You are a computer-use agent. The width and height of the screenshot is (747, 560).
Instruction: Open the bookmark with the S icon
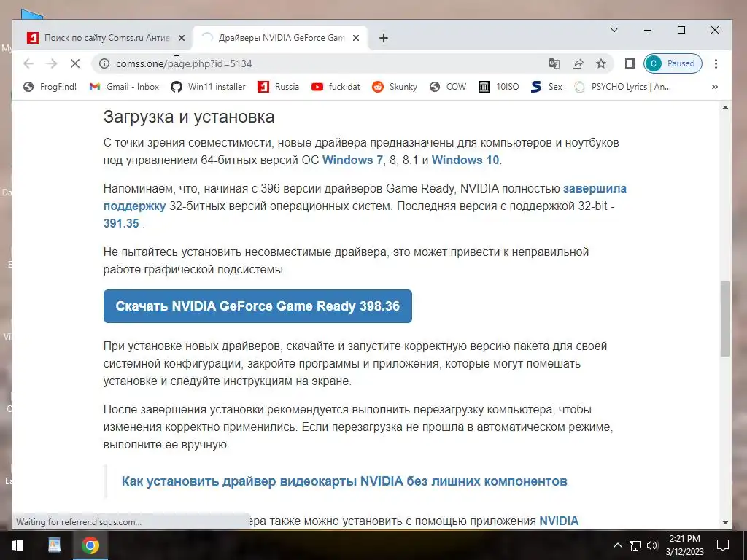coord(546,87)
